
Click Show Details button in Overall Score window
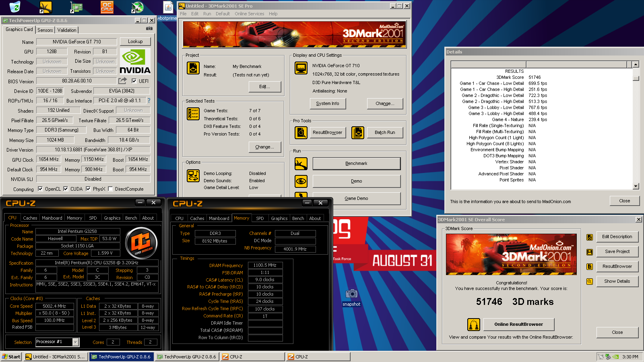tap(617, 281)
